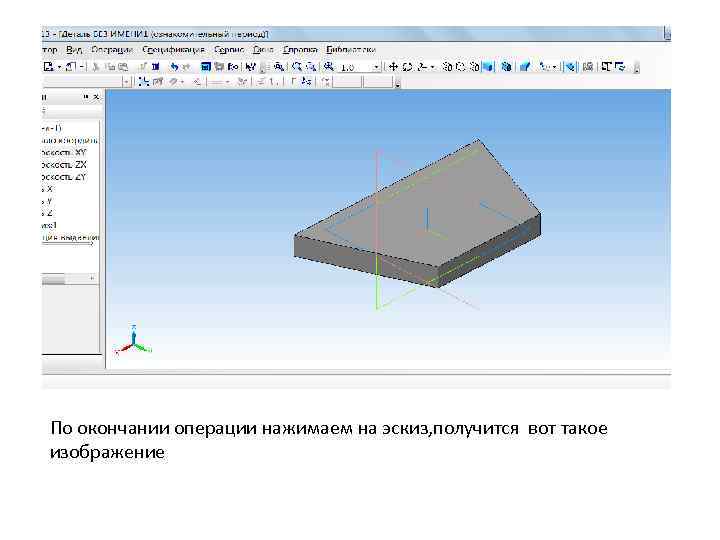Click the Model tree window icon
Screen dimensions: 720x540
[606, 67]
